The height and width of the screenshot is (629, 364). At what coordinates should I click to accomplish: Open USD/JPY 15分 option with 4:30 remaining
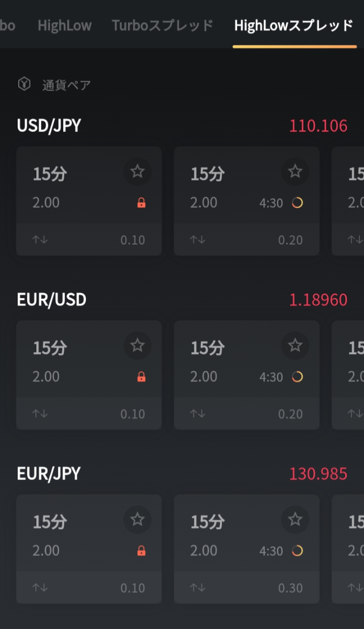[247, 201]
